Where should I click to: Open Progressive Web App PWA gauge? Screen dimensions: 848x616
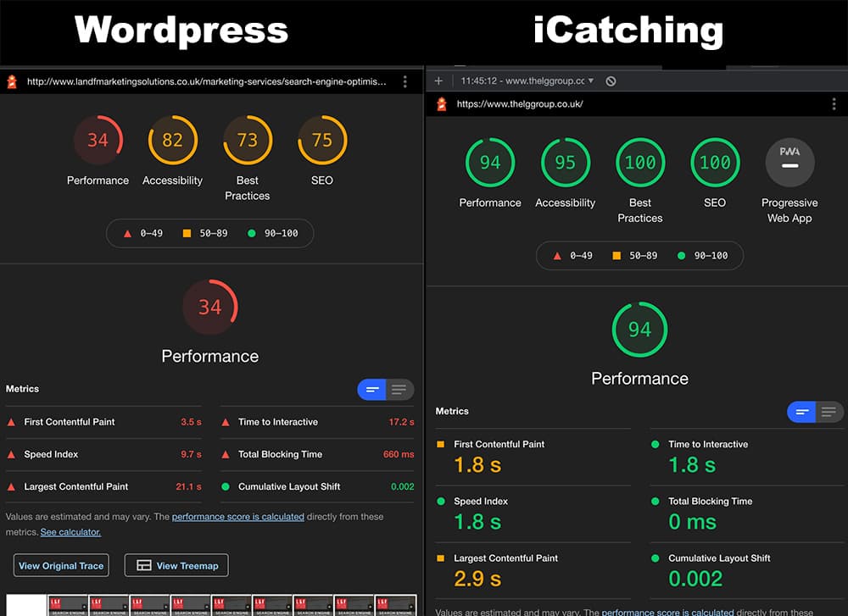pyautogui.click(x=789, y=180)
